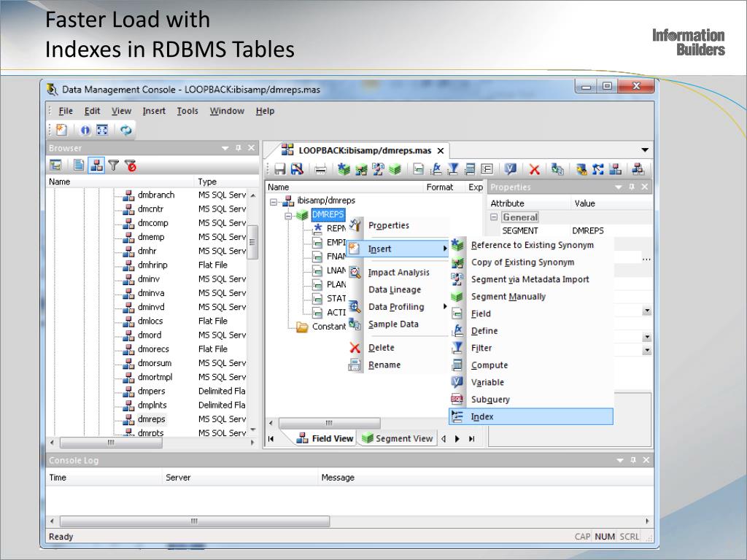This screenshot has height=560, width=747.
Task: Select Reference to Existing Synonym
Action: pos(531,245)
